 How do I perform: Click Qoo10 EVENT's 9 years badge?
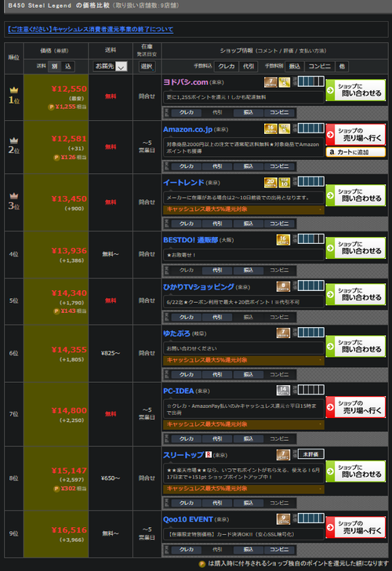click(x=283, y=519)
